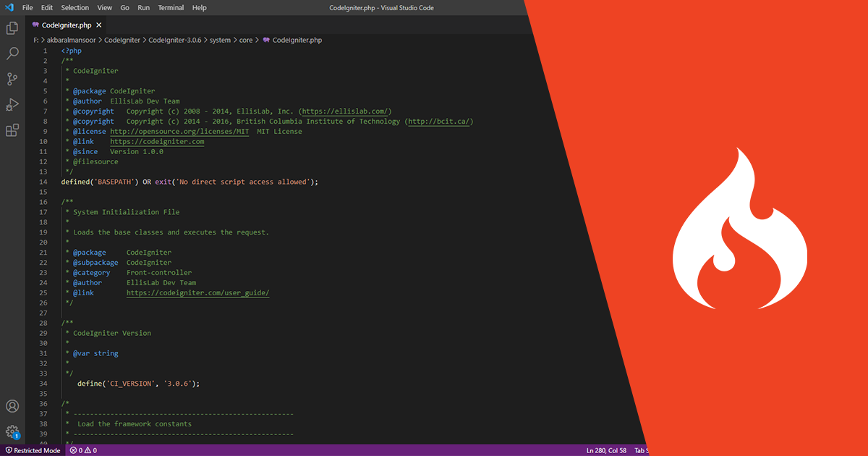
Task: Click '@var string' comment line
Action: pyautogui.click(x=95, y=353)
